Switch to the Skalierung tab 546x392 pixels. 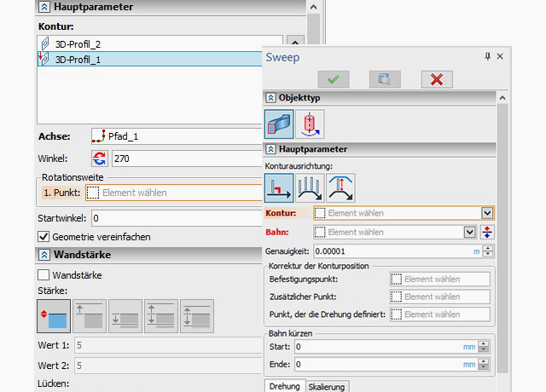[x=327, y=387]
